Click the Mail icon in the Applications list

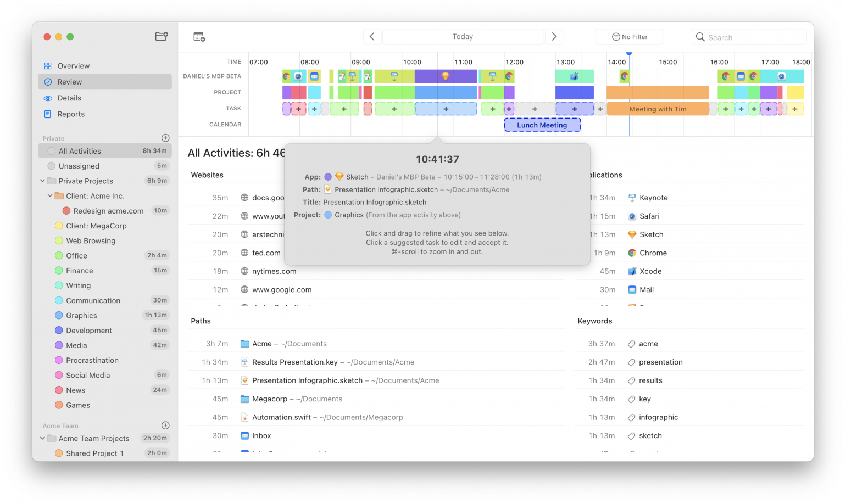click(633, 289)
